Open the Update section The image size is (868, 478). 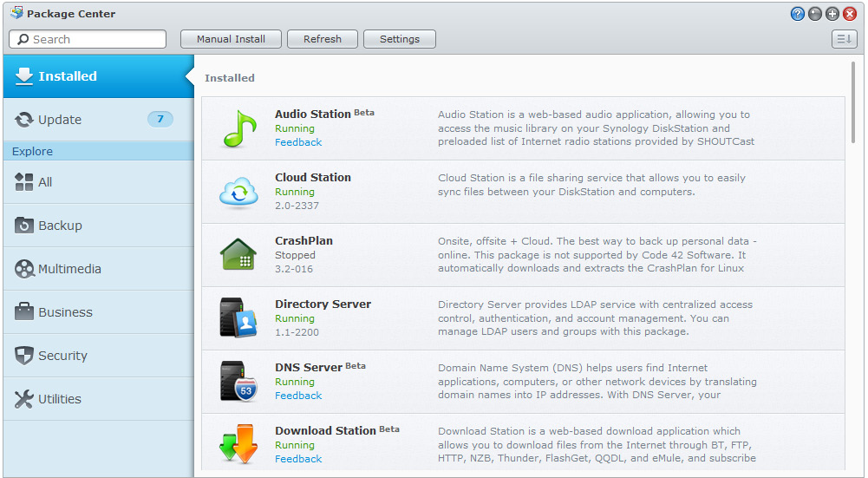pyautogui.click(x=99, y=120)
